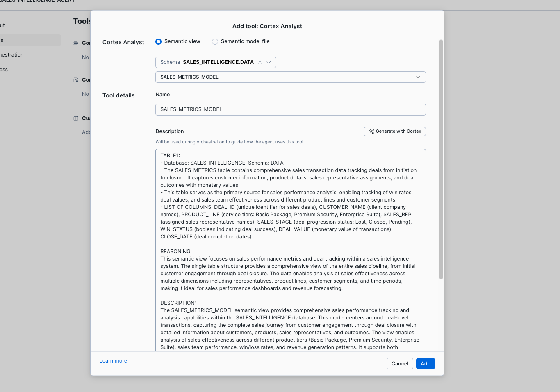Click the 'Description' field label

tap(170, 131)
